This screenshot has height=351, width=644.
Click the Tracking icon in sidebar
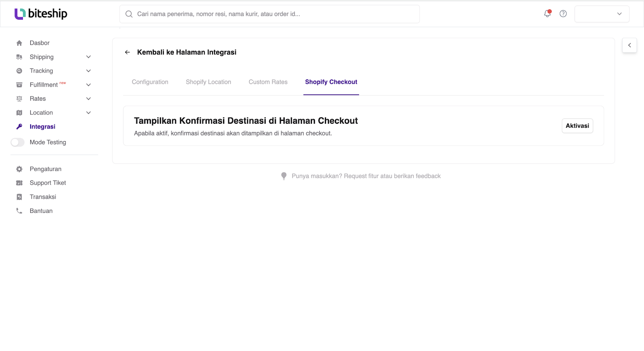19,71
